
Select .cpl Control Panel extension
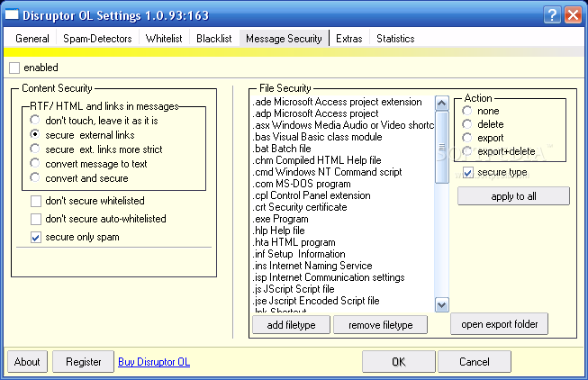coord(343,195)
